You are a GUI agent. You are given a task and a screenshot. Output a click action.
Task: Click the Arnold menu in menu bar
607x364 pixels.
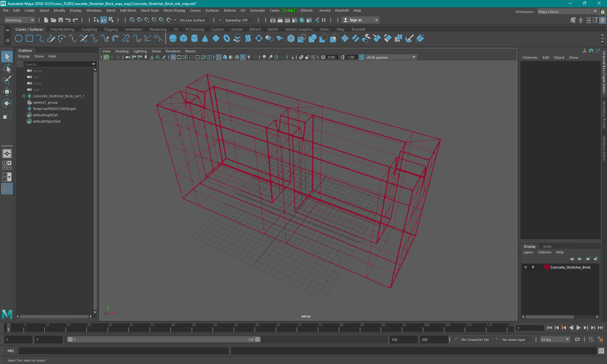(x=325, y=10)
